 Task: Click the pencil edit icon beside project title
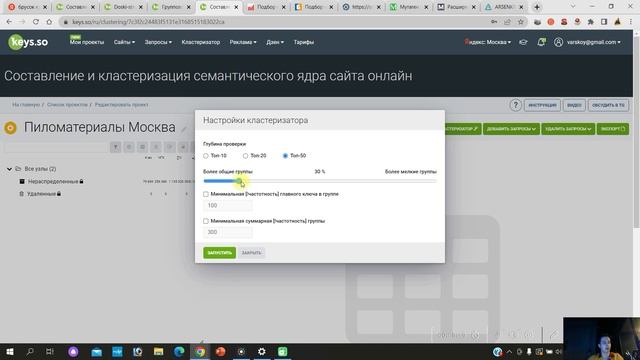(x=184, y=129)
